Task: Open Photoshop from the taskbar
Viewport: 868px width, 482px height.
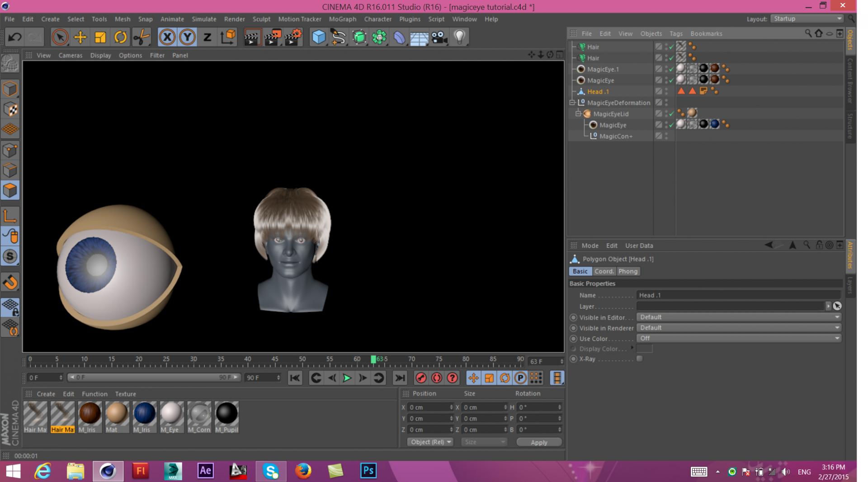Action: [368, 471]
